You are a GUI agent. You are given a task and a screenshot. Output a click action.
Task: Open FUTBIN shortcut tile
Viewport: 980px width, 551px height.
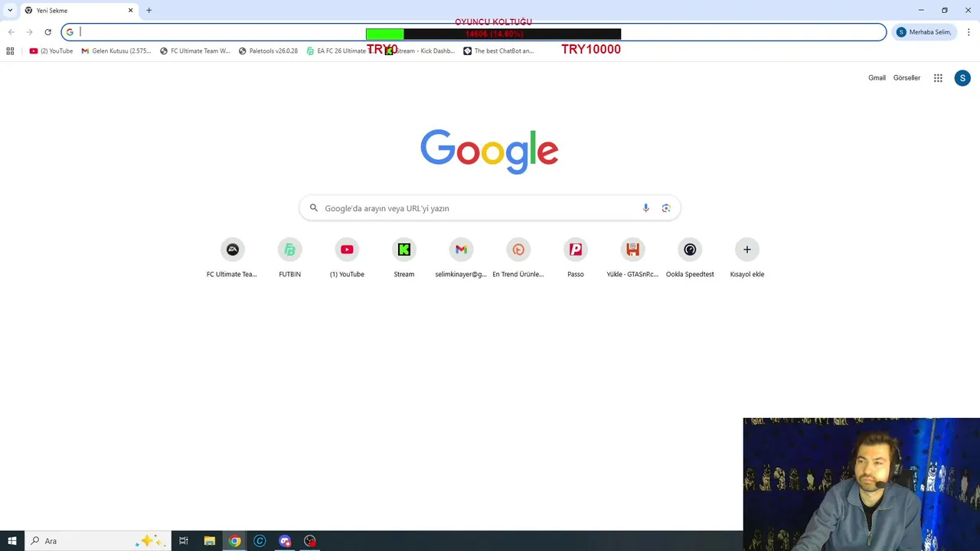(x=289, y=258)
